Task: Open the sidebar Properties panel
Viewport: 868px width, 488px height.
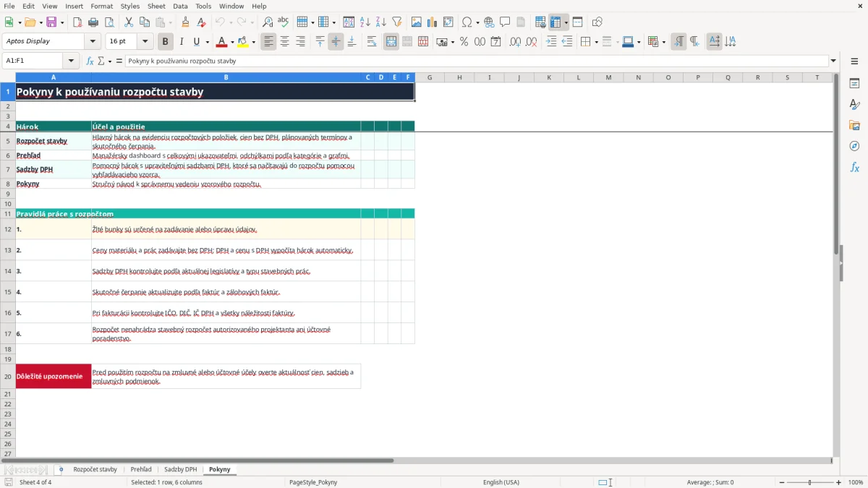Action: tap(854, 84)
